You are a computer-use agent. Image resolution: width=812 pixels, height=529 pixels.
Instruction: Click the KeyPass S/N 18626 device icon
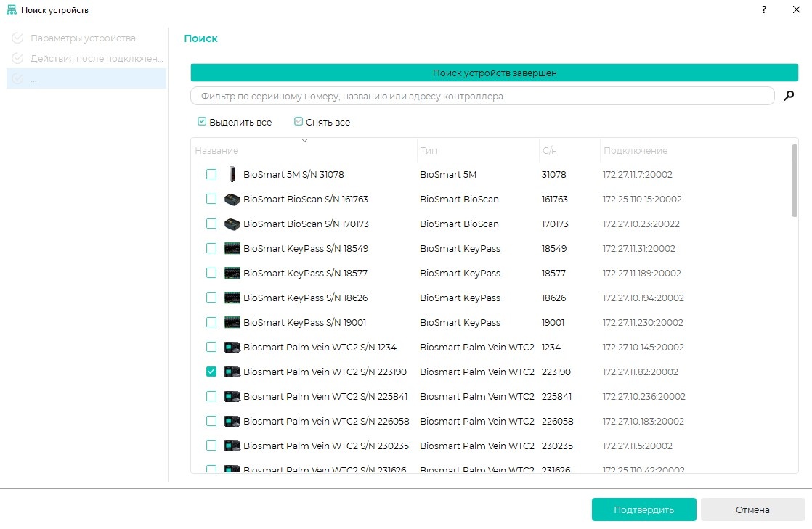(232, 298)
